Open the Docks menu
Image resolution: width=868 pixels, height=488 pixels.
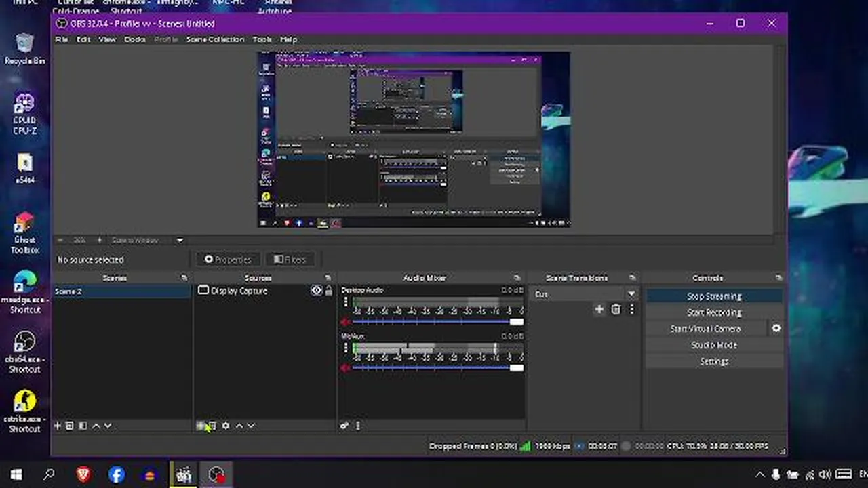(135, 39)
